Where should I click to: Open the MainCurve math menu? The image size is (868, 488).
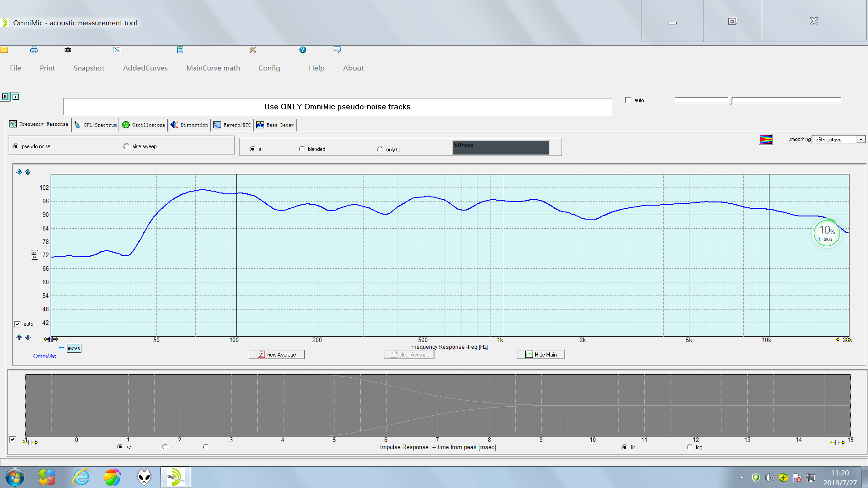213,68
